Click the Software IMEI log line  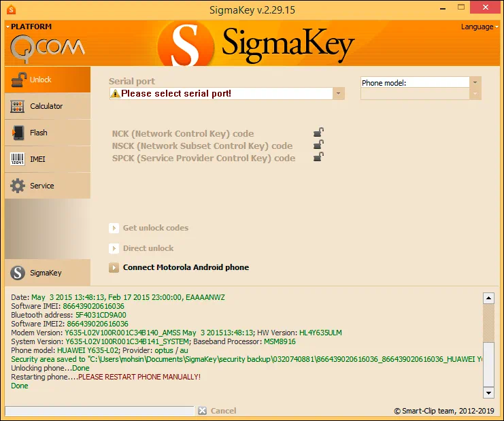(67, 306)
